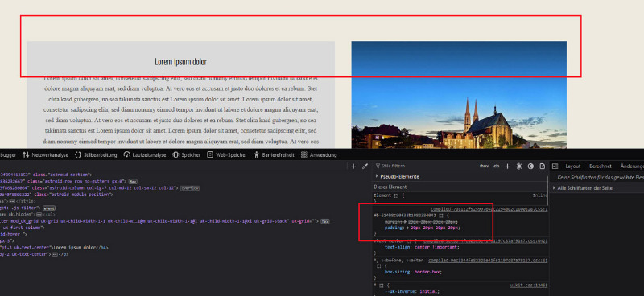Image resolution: width=644 pixels, height=296 pixels.
Task: Open stylesheet link above the #b-614b8c rule
Action: click(x=489, y=209)
